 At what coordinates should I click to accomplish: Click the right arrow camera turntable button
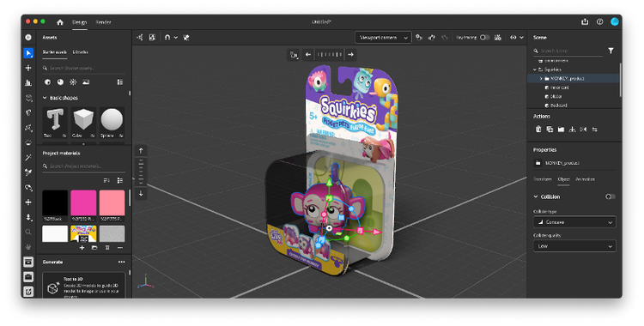pos(350,54)
